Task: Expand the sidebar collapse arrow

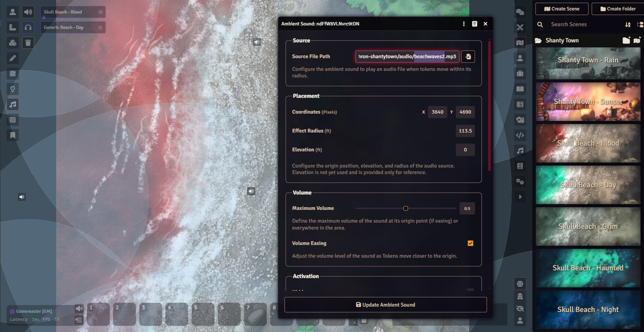Action: [520, 197]
